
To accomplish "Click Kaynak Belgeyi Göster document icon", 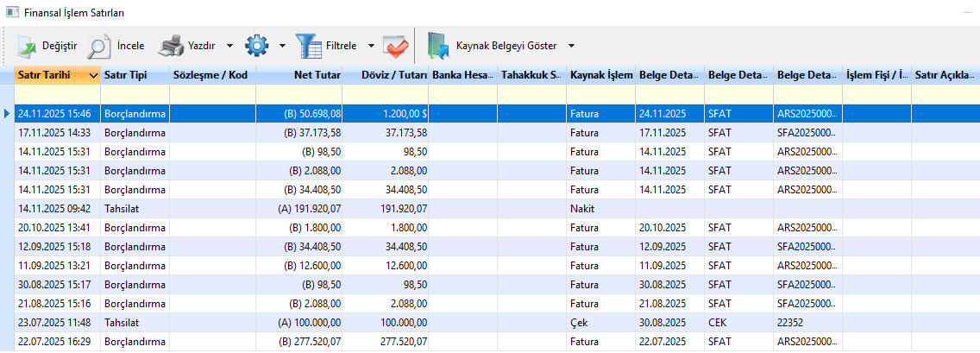I will [x=438, y=46].
